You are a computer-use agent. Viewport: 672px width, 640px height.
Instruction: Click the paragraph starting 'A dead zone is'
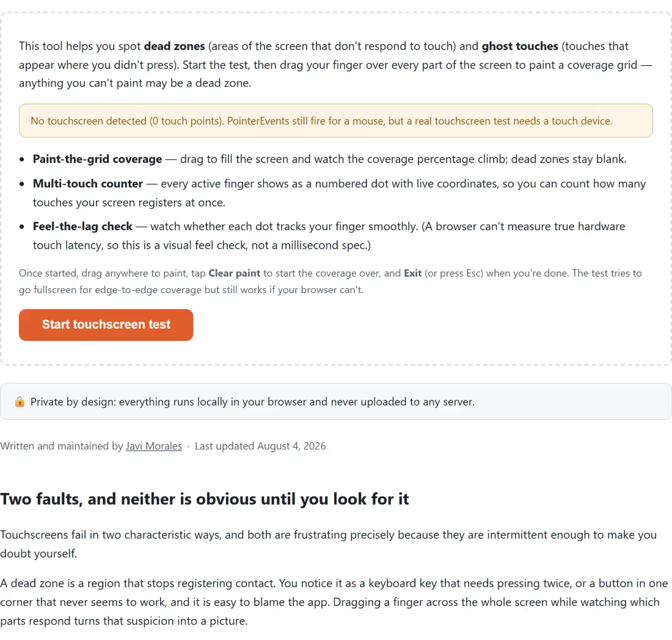click(334, 602)
